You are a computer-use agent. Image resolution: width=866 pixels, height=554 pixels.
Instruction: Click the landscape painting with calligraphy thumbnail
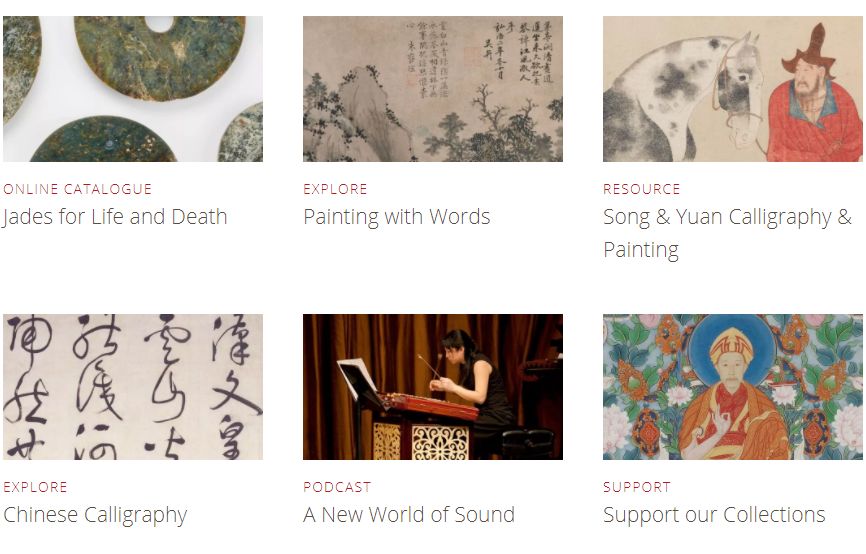432,89
